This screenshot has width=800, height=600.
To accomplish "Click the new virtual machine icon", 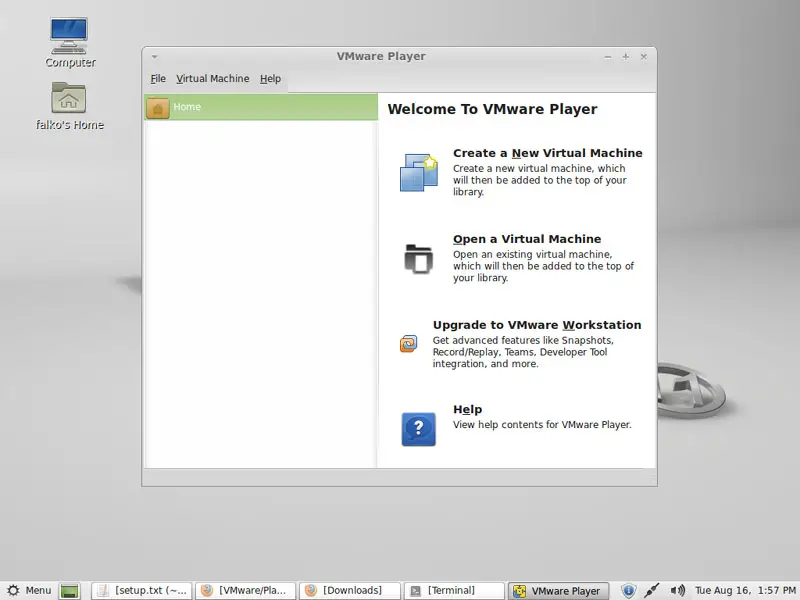I will [x=419, y=172].
